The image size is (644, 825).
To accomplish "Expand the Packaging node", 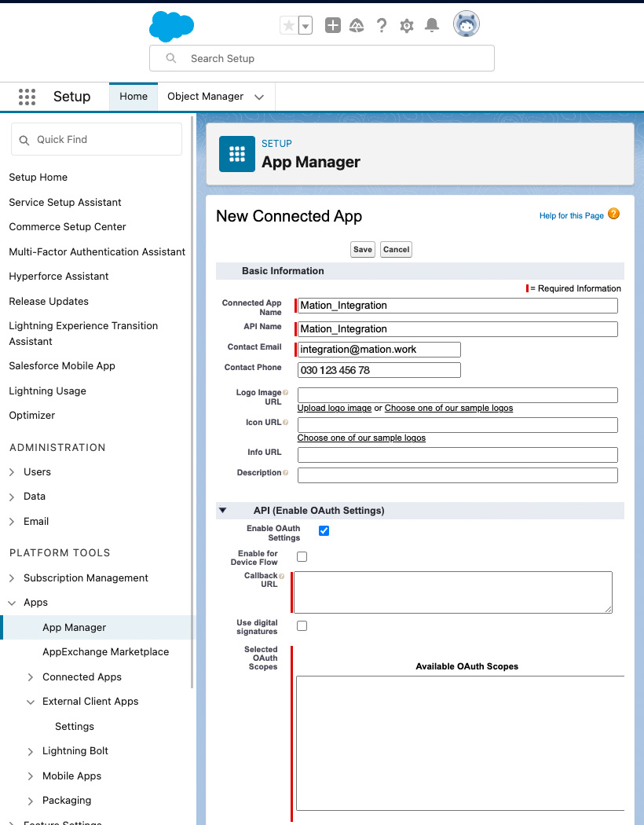I will pyautogui.click(x=31, y=801).
